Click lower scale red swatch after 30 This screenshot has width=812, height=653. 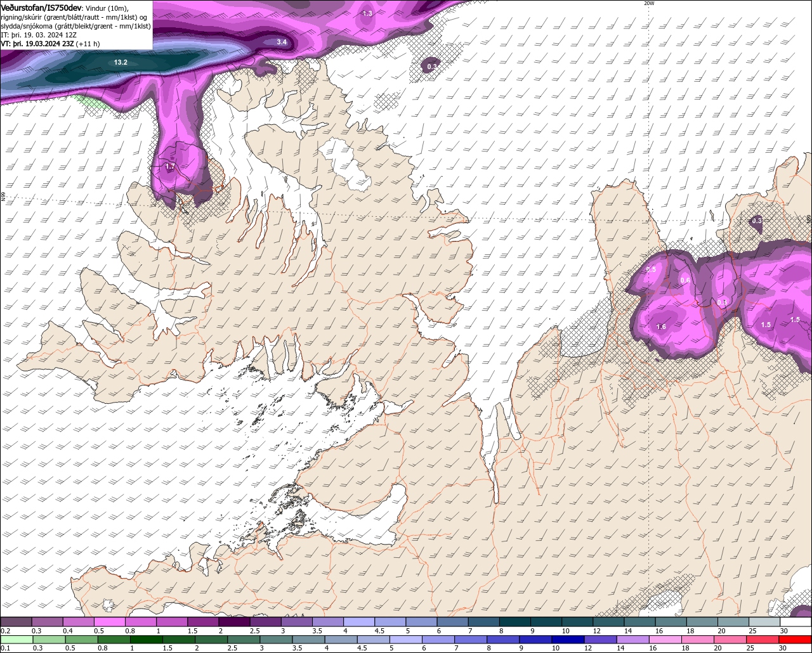[795, 640]
